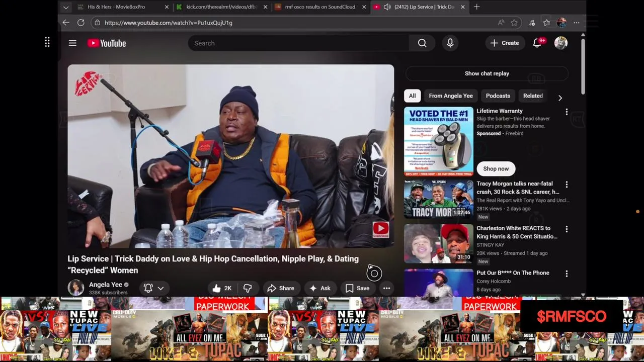Click the subscribe watermark on the video
Image resolution: width=644 pixels, height=362 pixels.
[x=381, y=230]
